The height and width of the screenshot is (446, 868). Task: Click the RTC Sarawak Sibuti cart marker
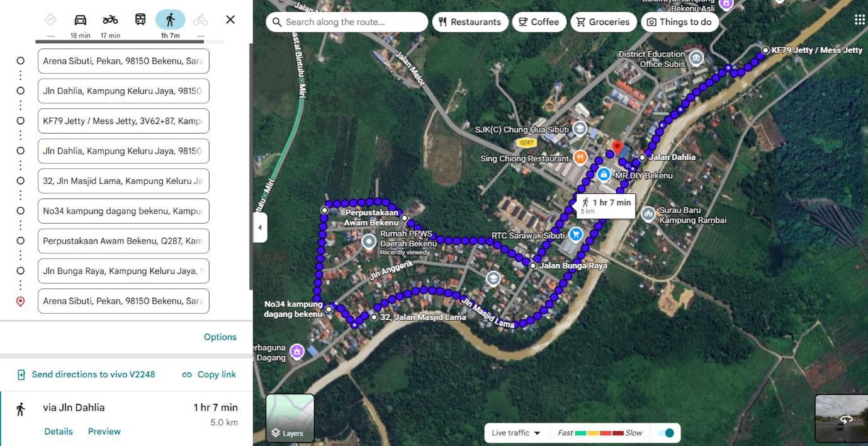coord(575,235)
